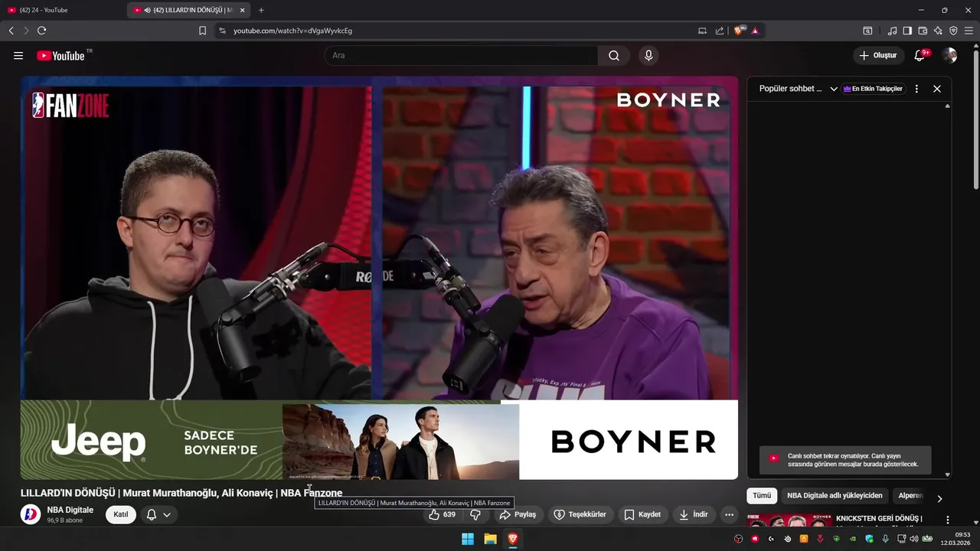Open the Windows Start menu
980x551 pixels.
coord(468,539)
